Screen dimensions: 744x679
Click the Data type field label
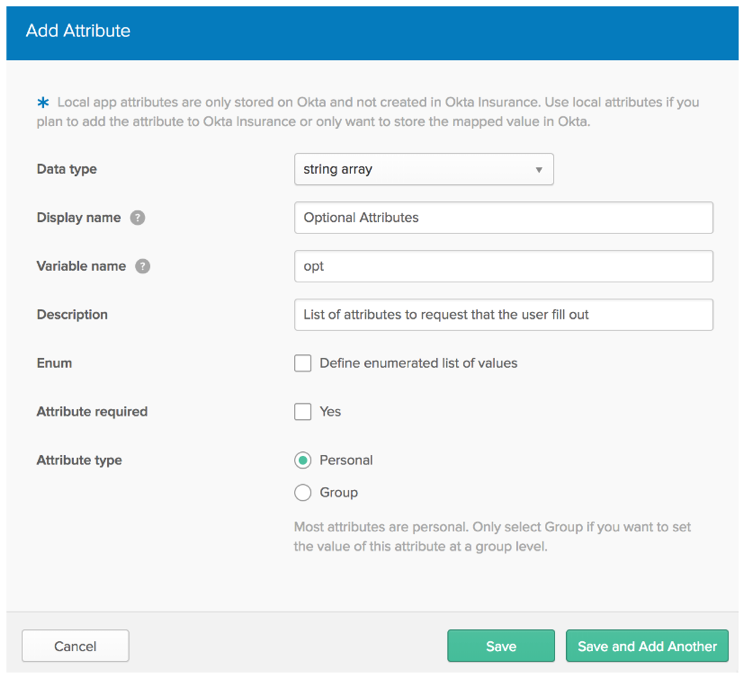(x=67, y=169)
